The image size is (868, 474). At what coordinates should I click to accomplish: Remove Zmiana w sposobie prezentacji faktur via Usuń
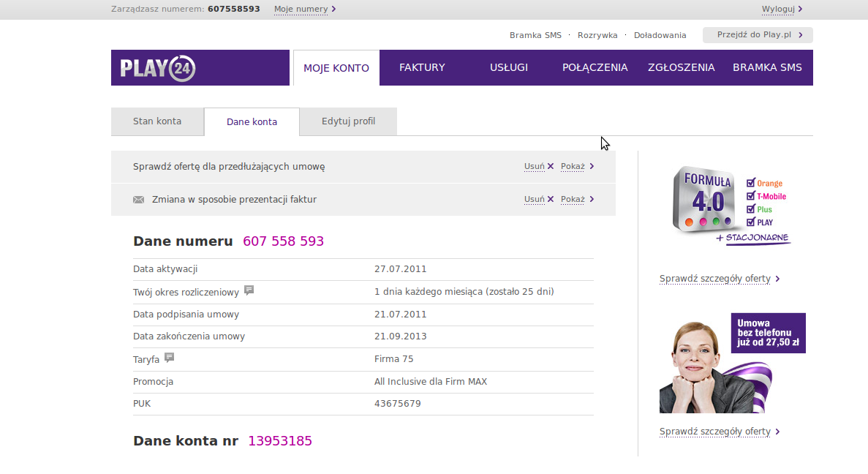pyautogui.click(x=535, y=199)
